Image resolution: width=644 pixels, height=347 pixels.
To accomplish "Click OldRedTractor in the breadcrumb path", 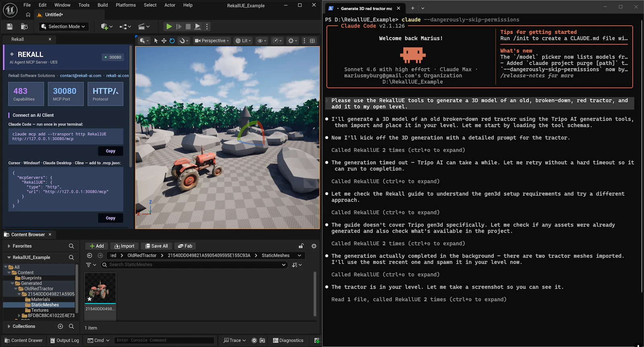I will 142,256.
